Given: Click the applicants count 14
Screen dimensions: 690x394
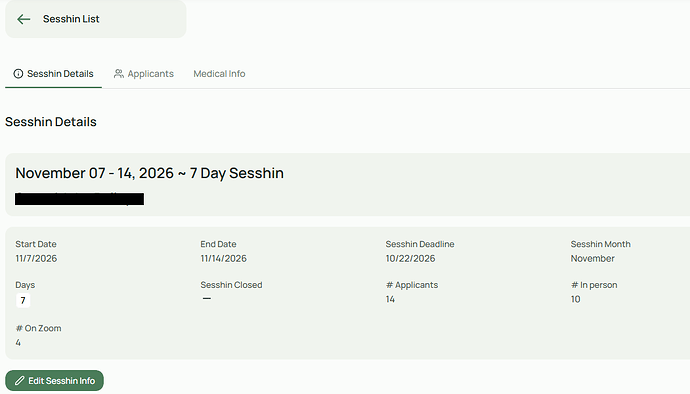Looking at the screenshot, I should point(390,299).
